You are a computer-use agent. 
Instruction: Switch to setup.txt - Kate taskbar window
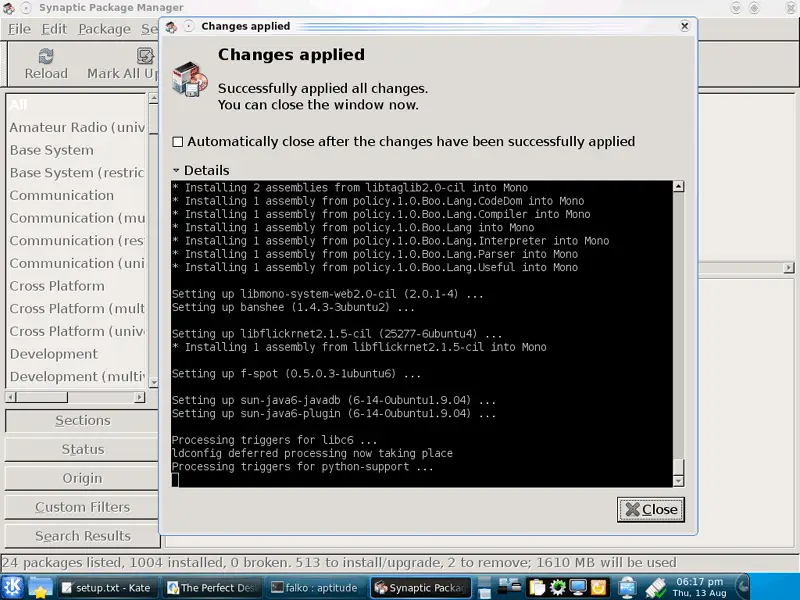coord(107,588)
